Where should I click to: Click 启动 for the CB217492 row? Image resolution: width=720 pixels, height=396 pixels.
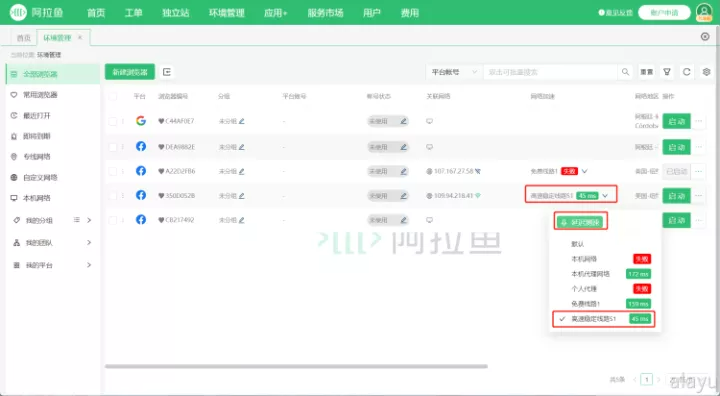pyautogui.click(x=676, y=221)
